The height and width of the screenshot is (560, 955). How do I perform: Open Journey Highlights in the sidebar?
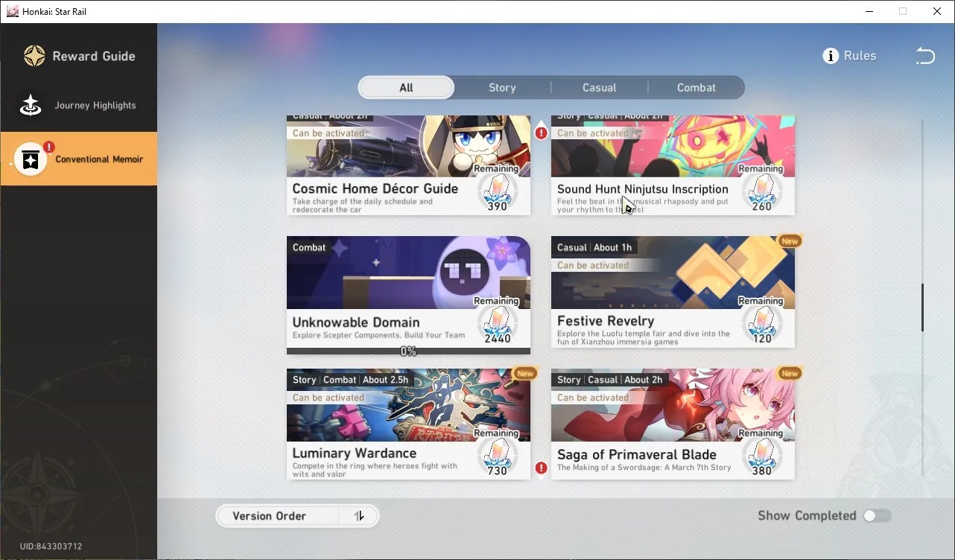(79, 105)
